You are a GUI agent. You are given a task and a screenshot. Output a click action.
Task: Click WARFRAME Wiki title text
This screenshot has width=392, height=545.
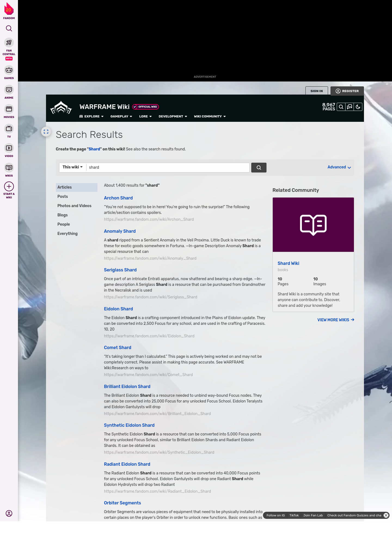[x=105, y=107]
